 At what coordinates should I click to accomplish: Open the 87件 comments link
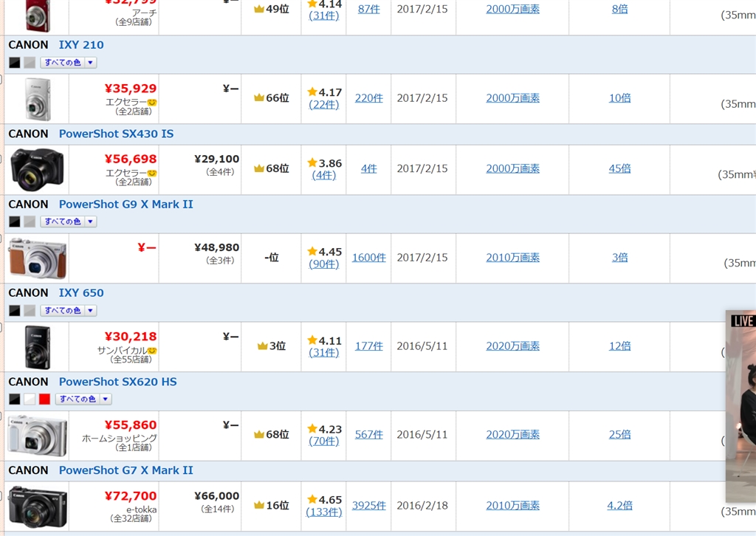369,9
